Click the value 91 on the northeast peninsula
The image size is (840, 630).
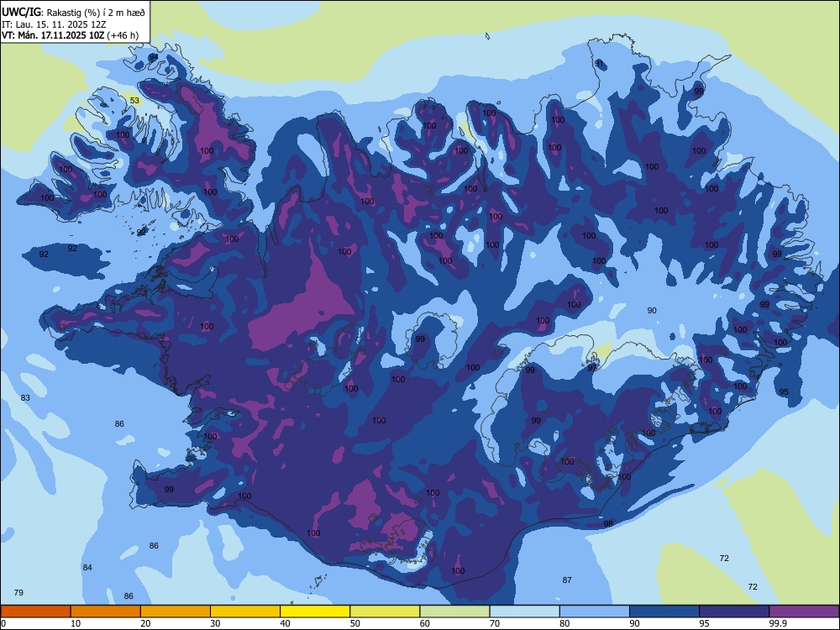tap(599, 63)
